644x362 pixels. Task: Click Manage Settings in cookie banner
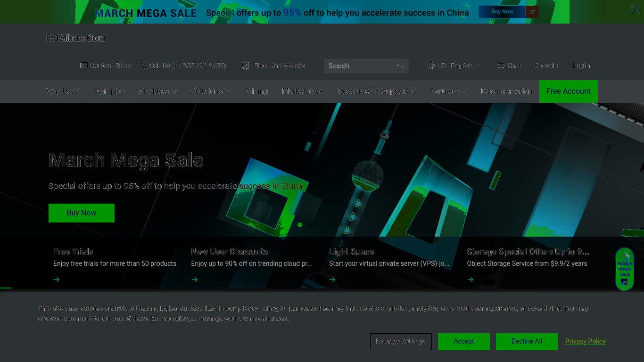401,341
